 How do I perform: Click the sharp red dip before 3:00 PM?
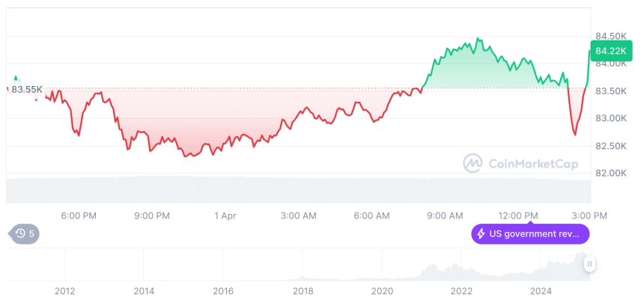[x=574, y=132]
